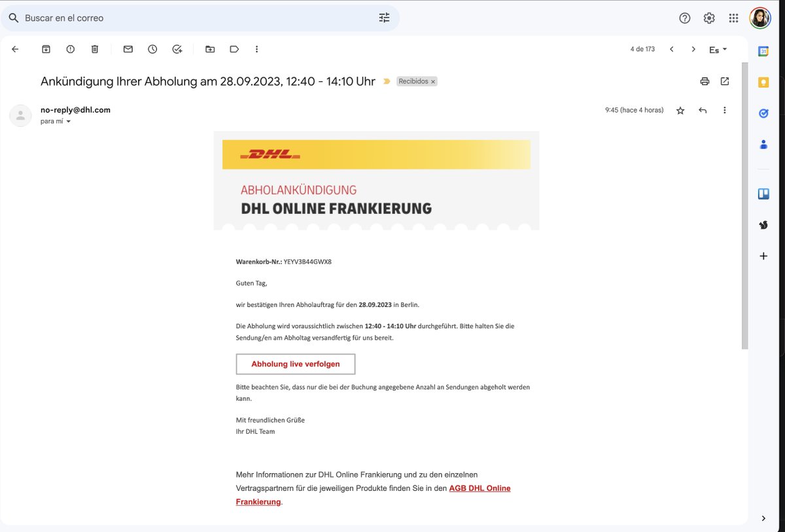Star this DHL email
785x532 pixels.
pos(680,111)
